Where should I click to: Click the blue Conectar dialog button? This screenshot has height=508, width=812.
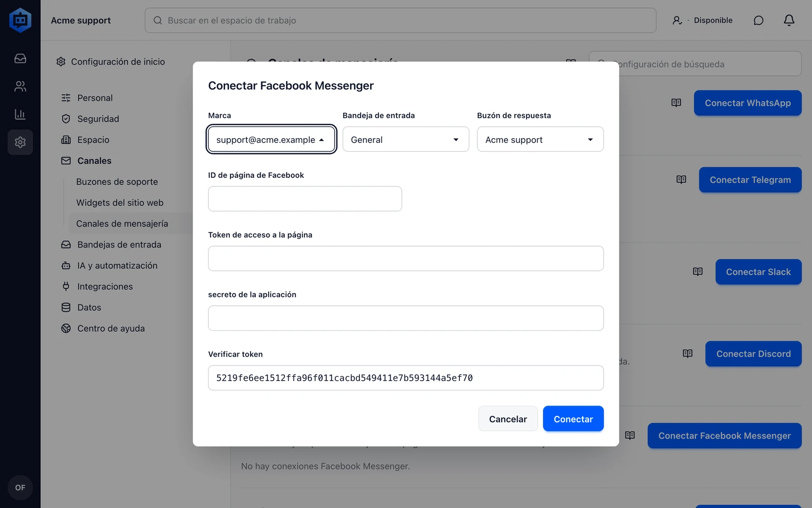tap(573, 419)
